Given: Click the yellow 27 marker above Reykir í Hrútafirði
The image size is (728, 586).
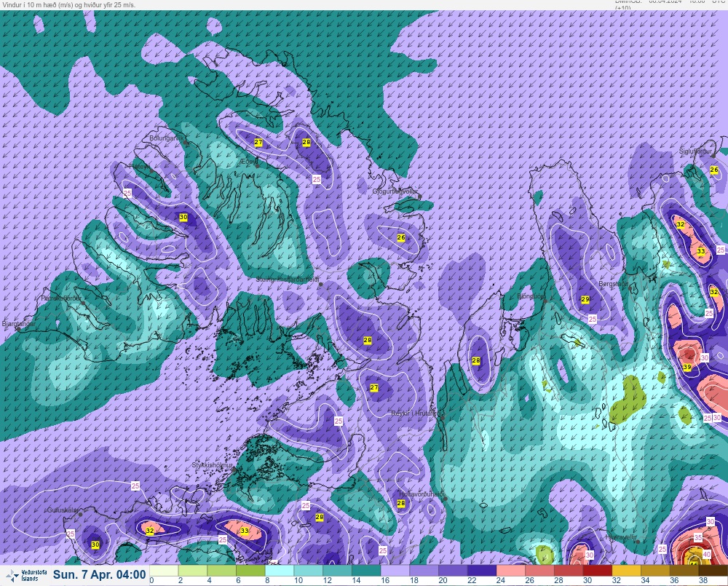Looking at the screenshot, I should 374,388.
